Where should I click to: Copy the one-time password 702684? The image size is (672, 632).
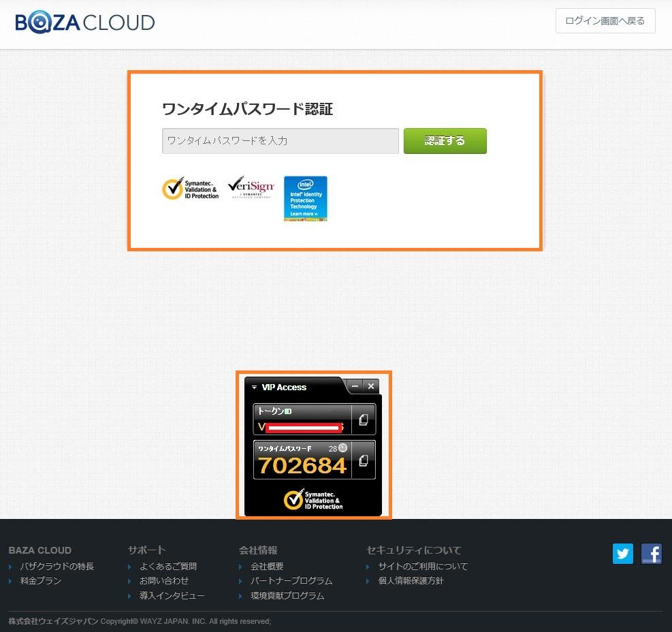363,460
